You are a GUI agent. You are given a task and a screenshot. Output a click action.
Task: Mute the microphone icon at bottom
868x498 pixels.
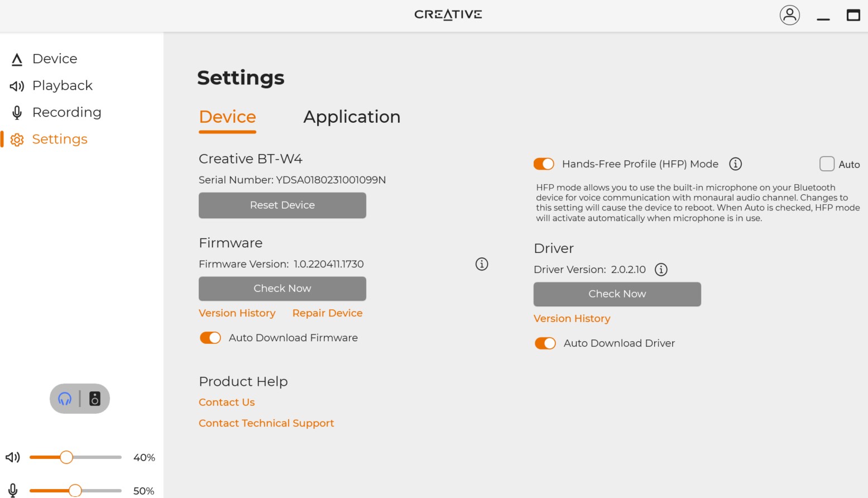(x=13, y=490)
